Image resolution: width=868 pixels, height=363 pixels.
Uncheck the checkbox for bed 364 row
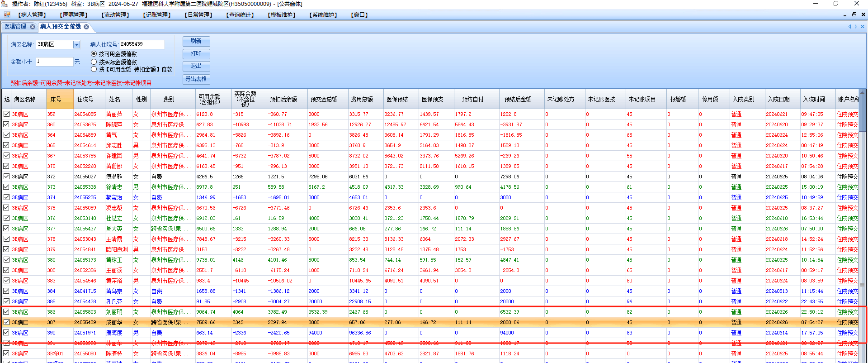pos(6,135)
